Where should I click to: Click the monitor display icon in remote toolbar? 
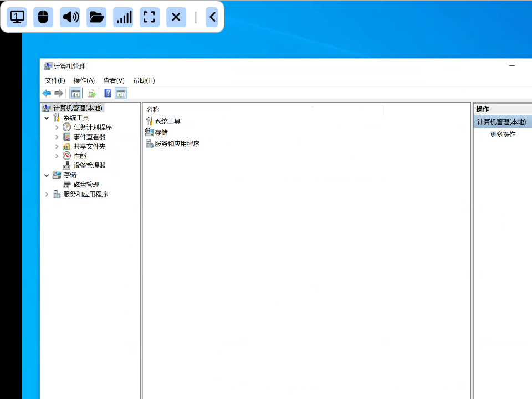[x=17, y=17]
